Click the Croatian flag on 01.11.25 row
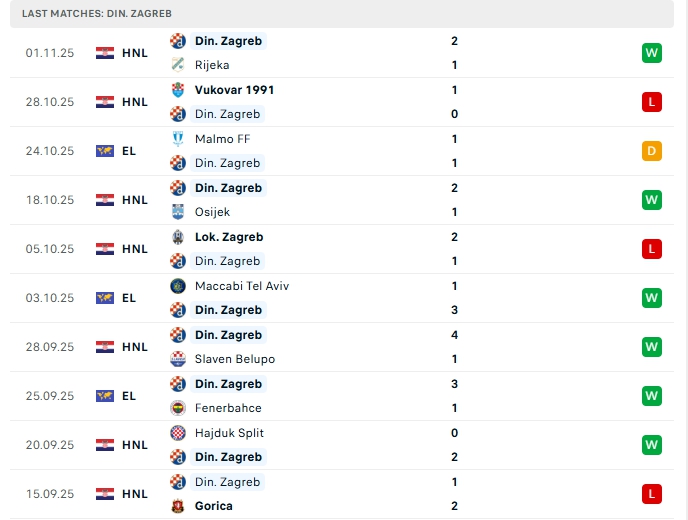This screenshot has width=688, height=520. coord(104,53)
